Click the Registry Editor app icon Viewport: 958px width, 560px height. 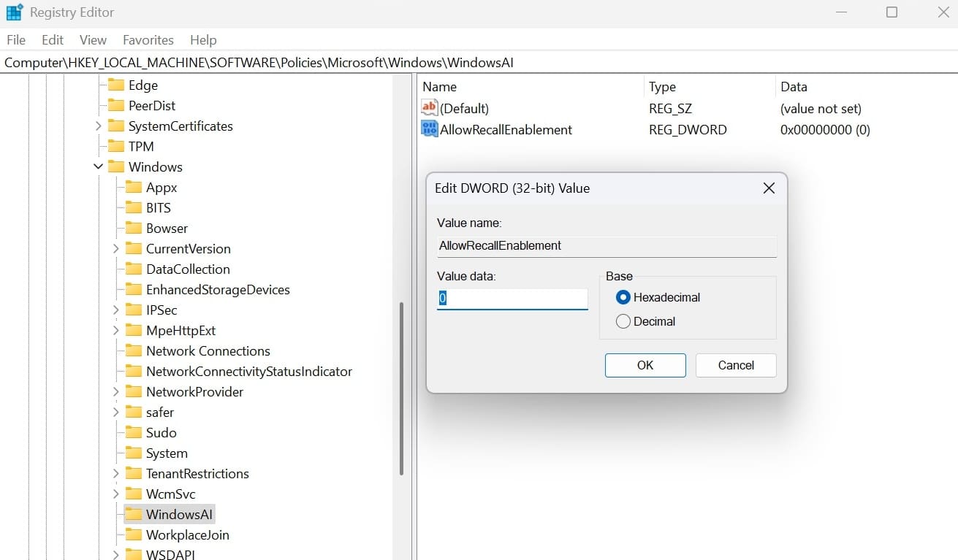tap(14, 12)
